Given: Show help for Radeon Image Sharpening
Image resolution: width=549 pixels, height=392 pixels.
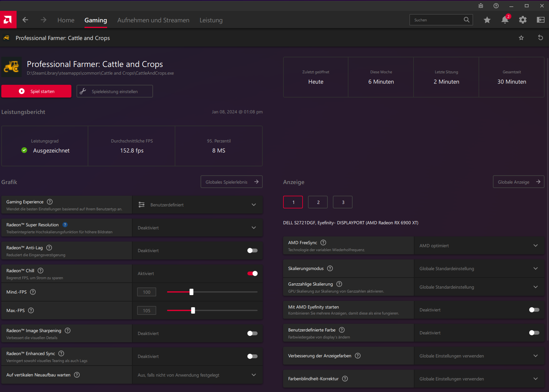Looking at the screenshot, I should pos(68,330).
